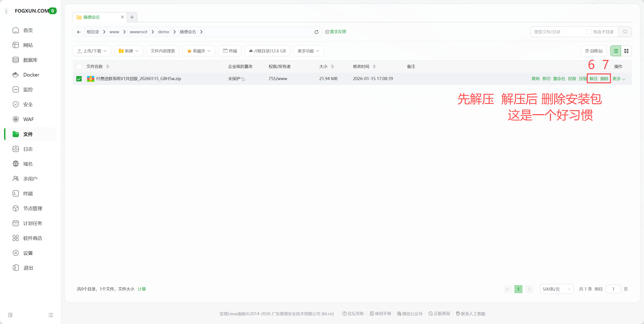Open the 更多功能 dropdown
The height and width of the screenshot is (324, 644).
click(x=308, y=51)
